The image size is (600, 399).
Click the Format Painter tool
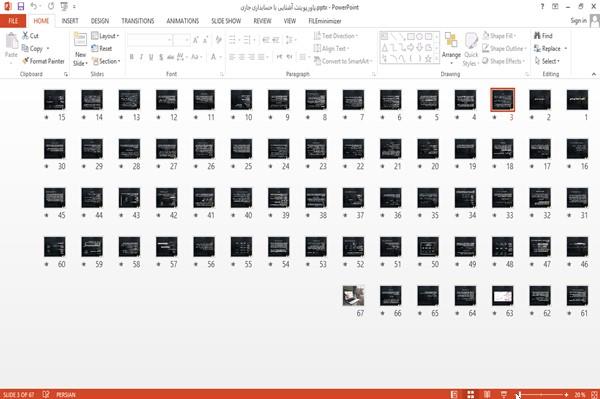coord(43,61)
